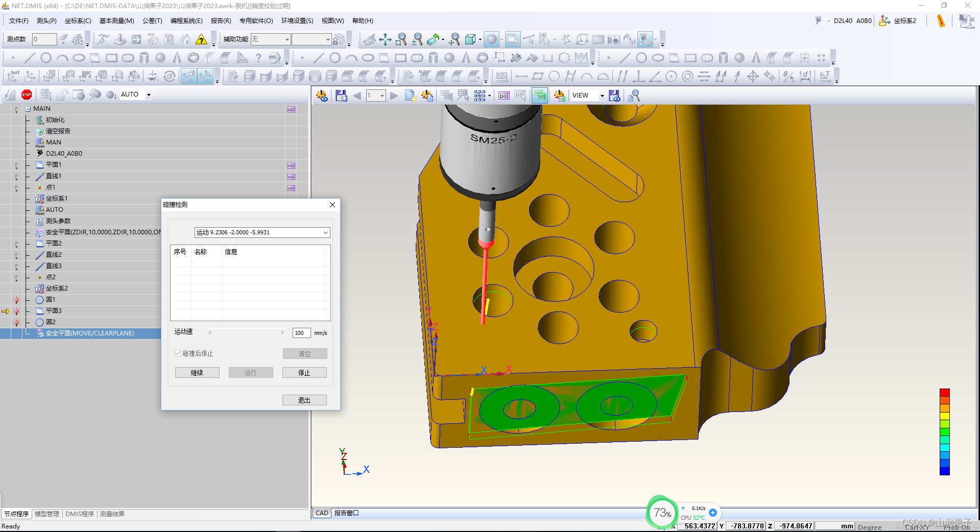Click the path planning icon
This screenshot has width=980, height=532.
(275, 58)
